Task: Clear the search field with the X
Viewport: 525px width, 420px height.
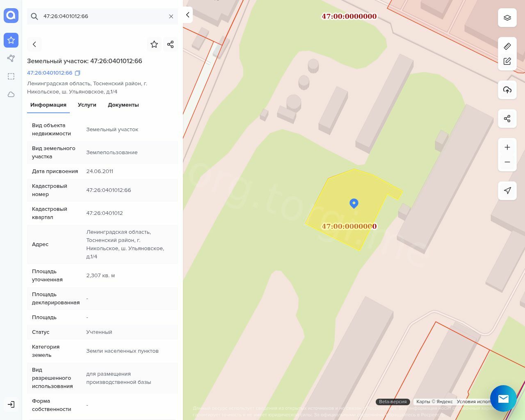Action: [x=171, y=16]
